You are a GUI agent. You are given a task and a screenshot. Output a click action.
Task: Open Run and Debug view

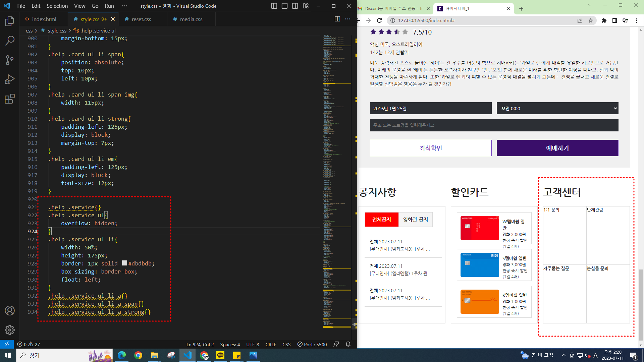point(10,79)
